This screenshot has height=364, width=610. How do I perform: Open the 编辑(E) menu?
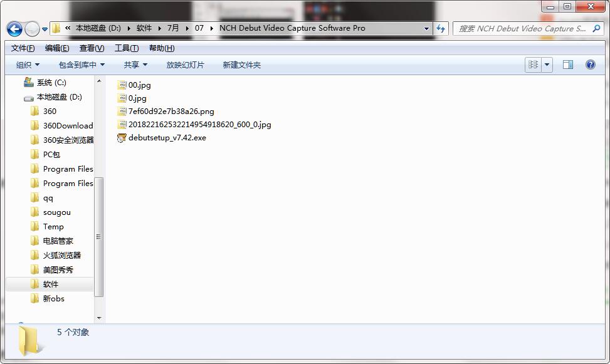coord(57,48)
